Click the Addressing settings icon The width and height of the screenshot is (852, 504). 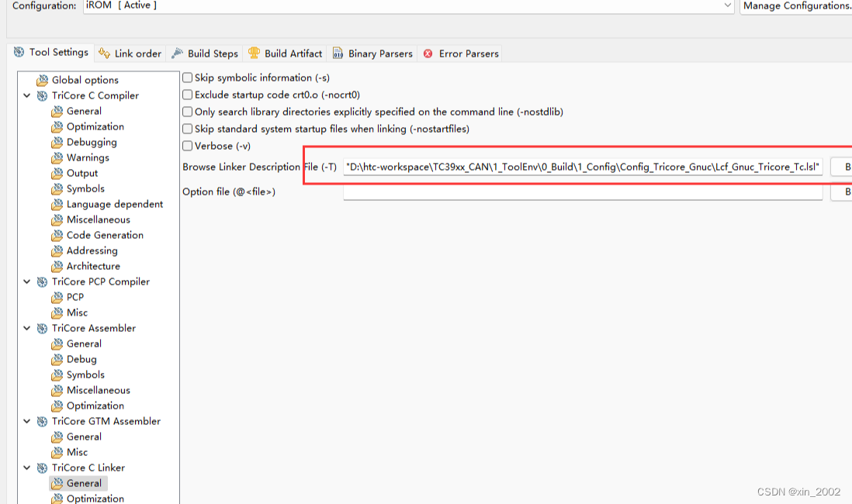(x=57, y=250)
